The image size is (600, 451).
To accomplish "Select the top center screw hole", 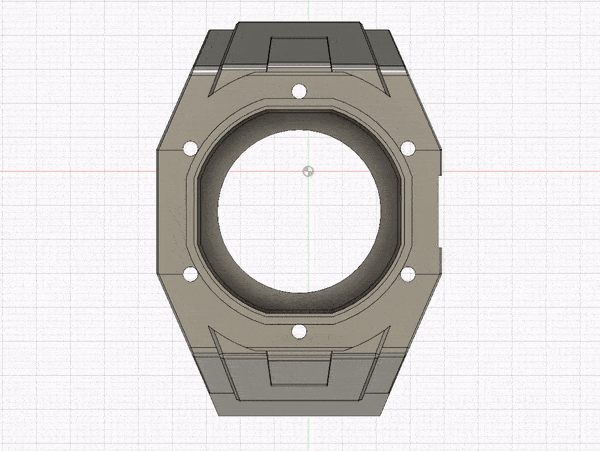I will (x=298, y=92).
